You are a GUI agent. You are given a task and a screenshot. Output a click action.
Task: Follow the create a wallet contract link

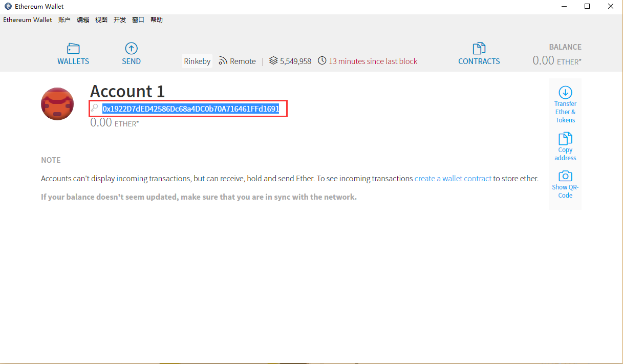click(453, 179)
